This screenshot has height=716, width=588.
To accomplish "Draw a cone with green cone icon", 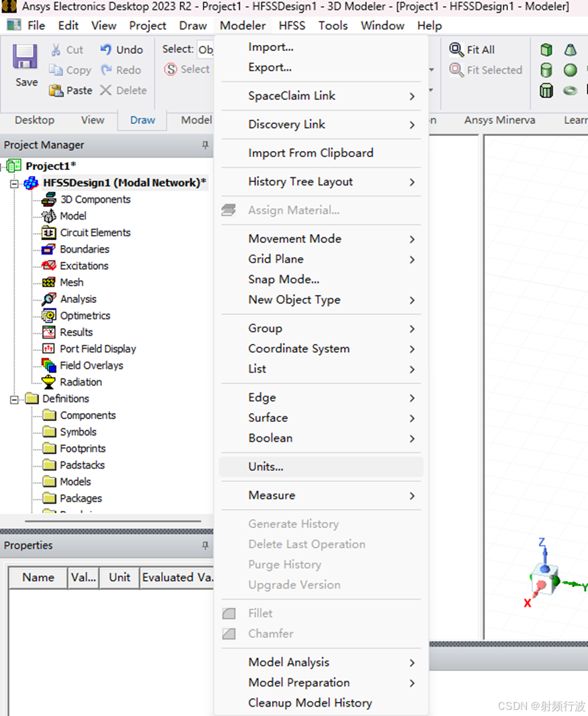I will [570, 49].
